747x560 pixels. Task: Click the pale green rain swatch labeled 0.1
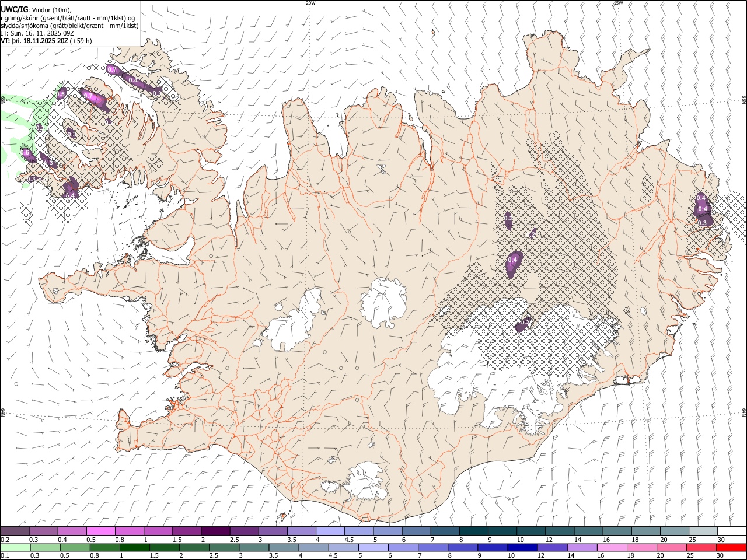tap(15, 547)
